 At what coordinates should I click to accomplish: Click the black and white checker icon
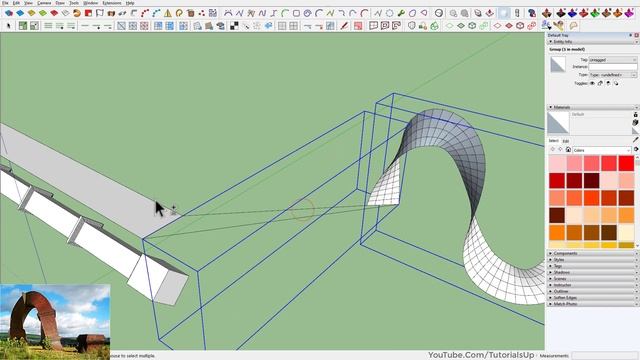[234, 26]
